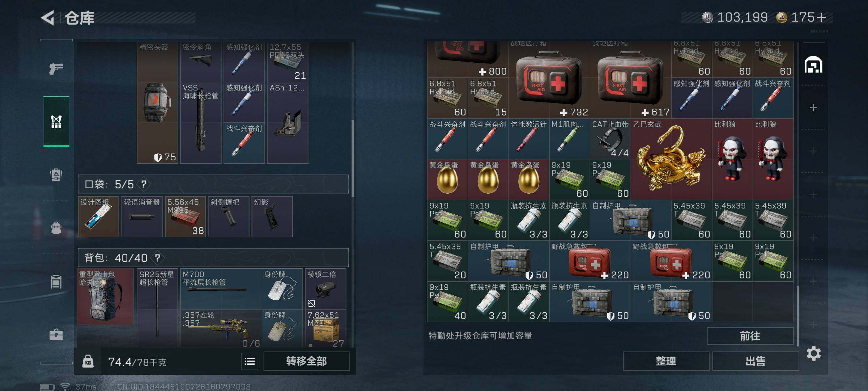Viewport: 868px width, 391px height.
Task: Add a new stash tab with plus
Action: pyautogui.click(x=813, y=108)
